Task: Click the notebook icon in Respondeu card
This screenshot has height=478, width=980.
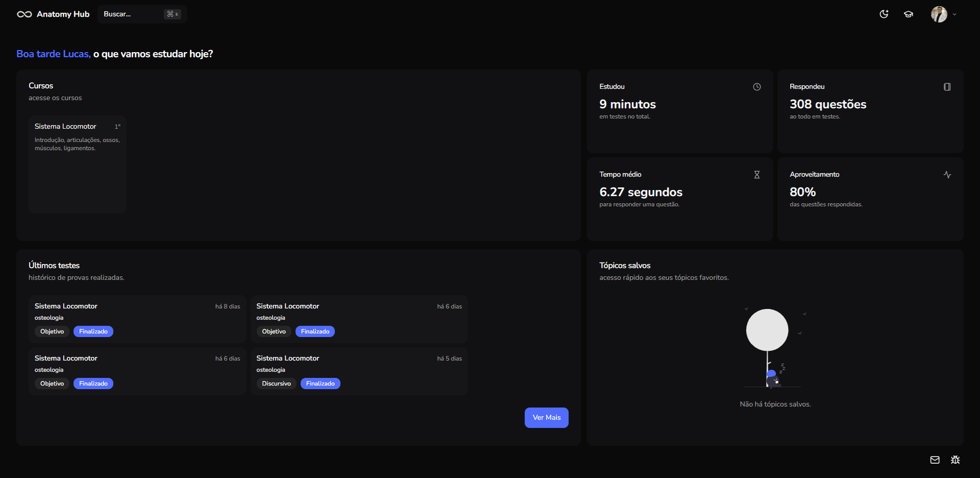Action: (x=947, y=87)
